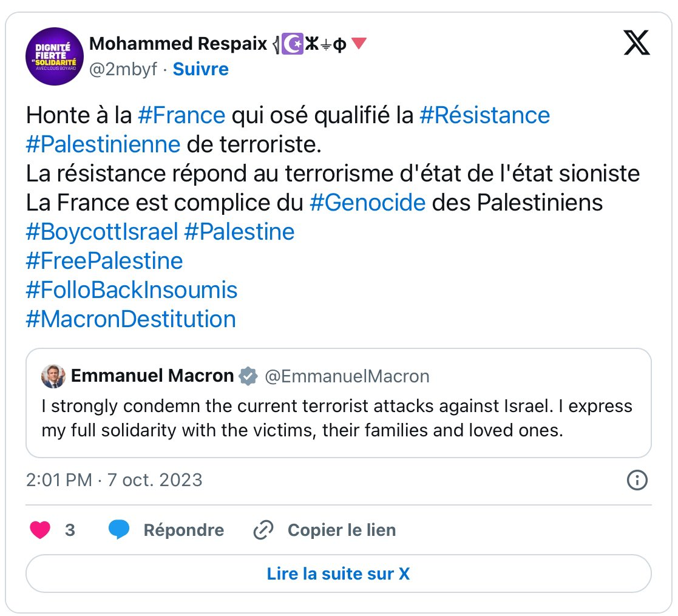Click the chain link copy icon

click(263, 530)
